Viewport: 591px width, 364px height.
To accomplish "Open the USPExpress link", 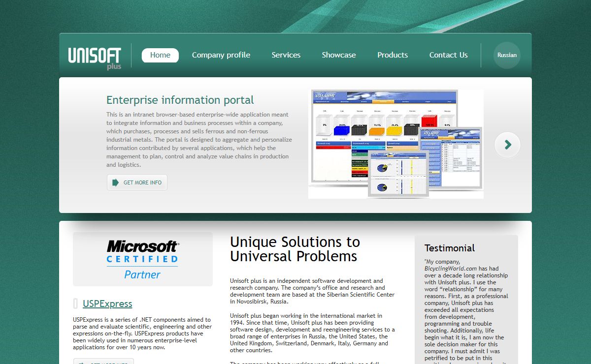I will coord(107,303).
